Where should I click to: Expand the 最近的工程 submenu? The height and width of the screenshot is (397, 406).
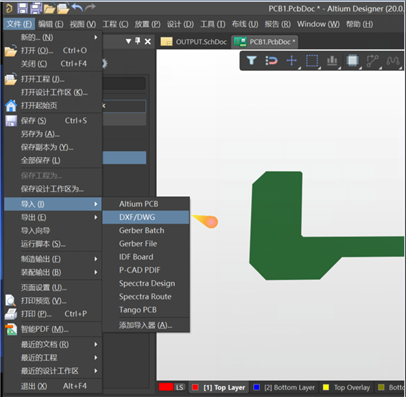[53, 357]
